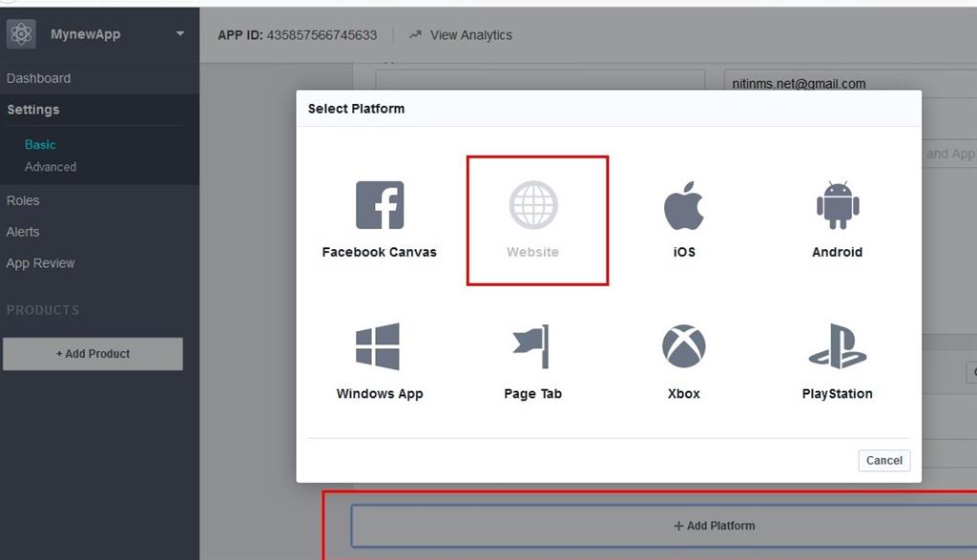Click Cancel in Select Platform dialog
Viewport: 977px width, 560px height.
tap(884, 461)
